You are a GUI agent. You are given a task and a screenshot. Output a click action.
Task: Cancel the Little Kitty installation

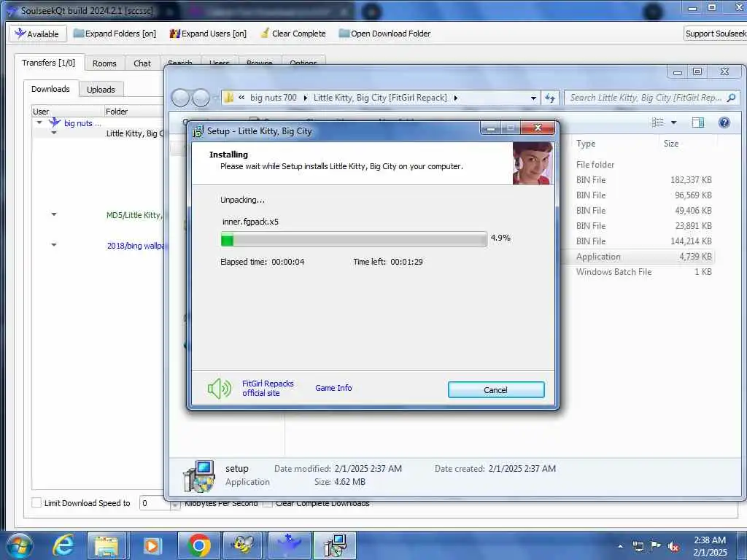(x=496, y=390)
